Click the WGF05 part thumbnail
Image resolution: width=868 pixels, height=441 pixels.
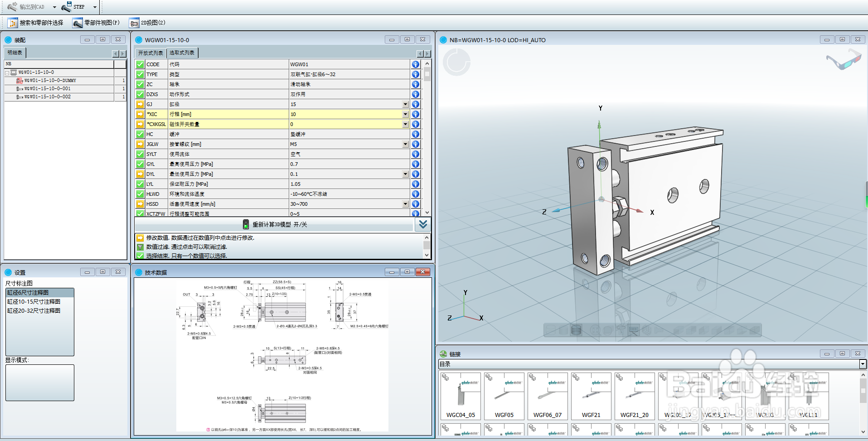(504, 395)
